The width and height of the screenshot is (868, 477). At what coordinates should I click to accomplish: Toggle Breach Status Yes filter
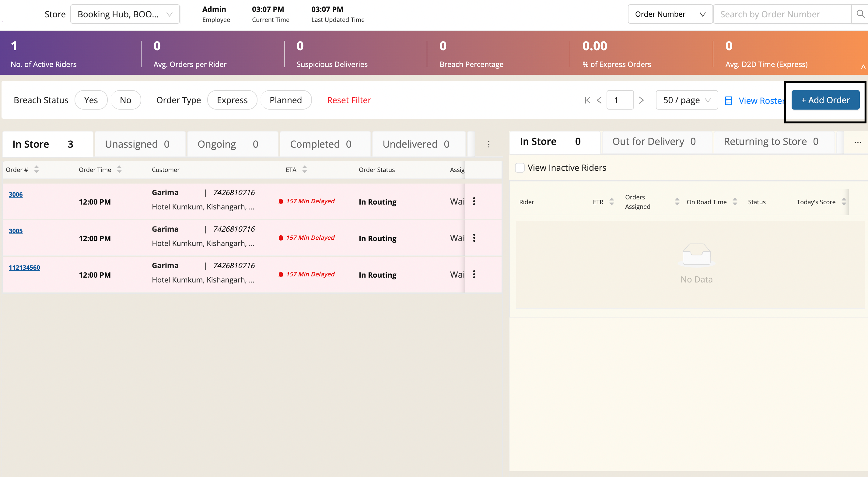click(91, 100)
